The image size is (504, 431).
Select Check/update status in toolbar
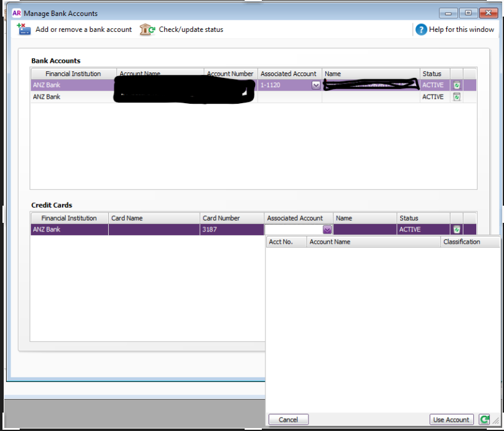tap(191, 29)
